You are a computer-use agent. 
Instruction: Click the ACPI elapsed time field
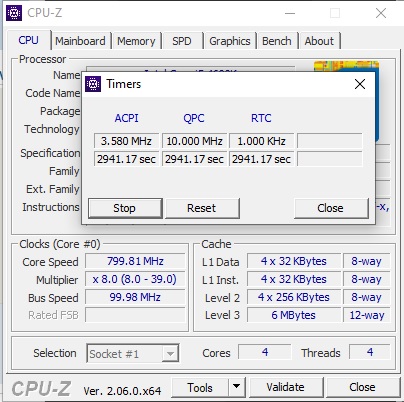coord(126,159)
